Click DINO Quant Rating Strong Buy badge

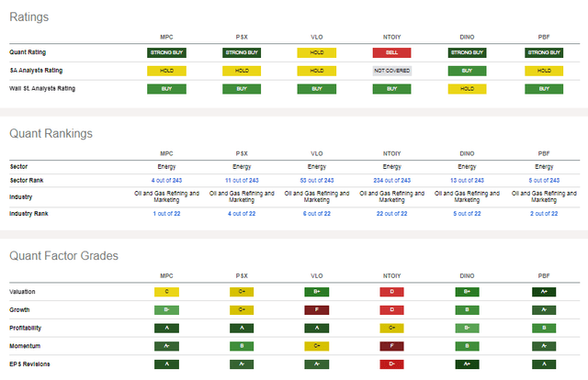[x=467, y=52]
